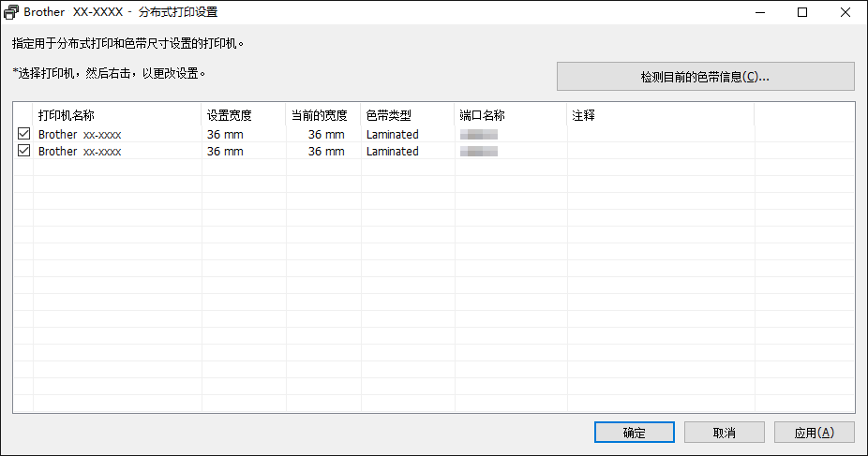Select the second Brother printer row name
The image size is (868, 456).
click(80, 152)
